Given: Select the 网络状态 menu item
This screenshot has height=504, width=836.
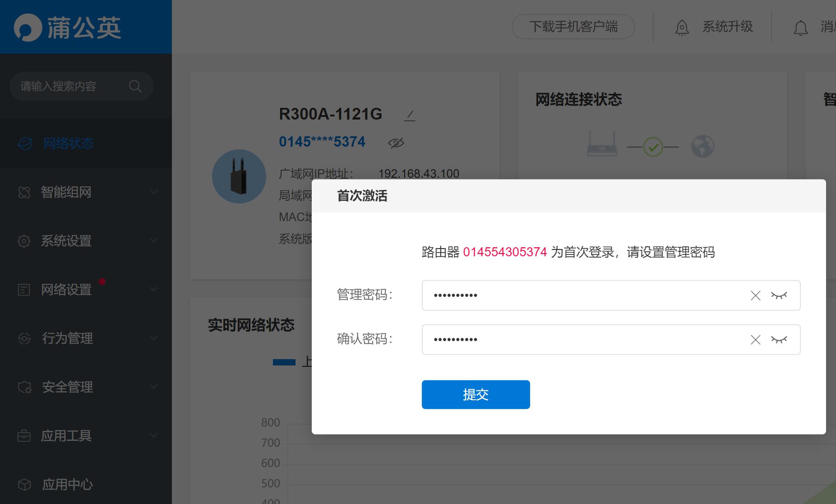Looking at the screenshot, I should coord(68,143).
